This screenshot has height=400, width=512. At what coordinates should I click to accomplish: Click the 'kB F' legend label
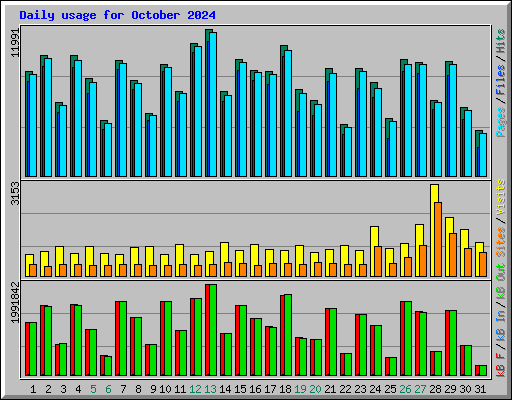click(501, 365)
